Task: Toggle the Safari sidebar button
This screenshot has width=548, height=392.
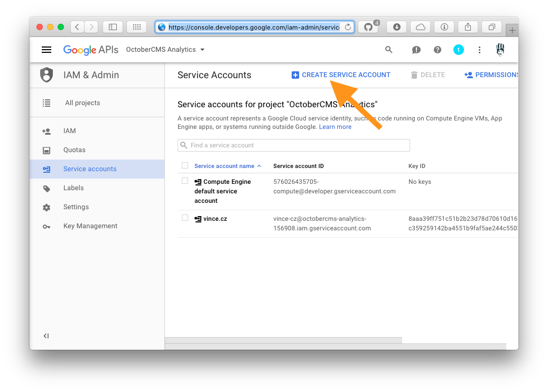Action: pos(113,27)
